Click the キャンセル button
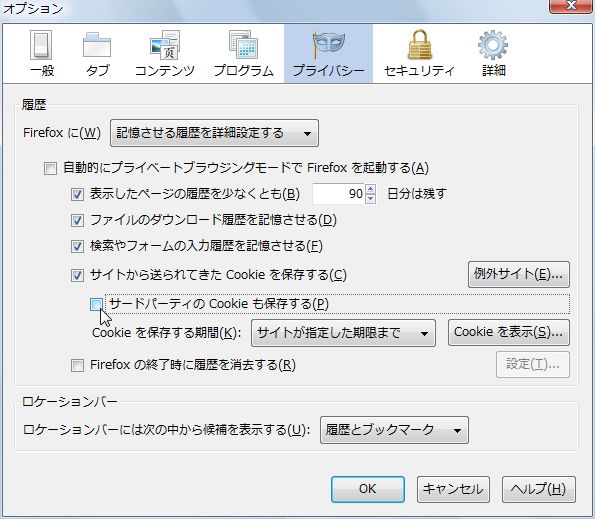 [x=453, y=489]
